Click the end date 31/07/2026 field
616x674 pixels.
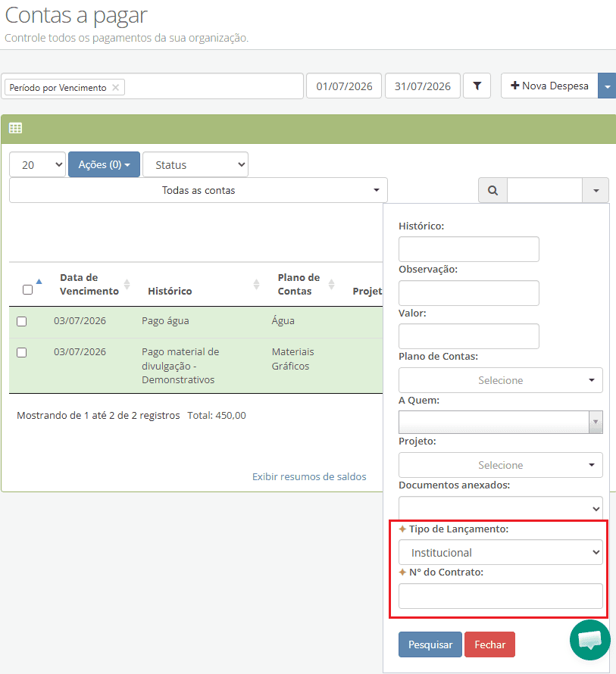coord(423,86)
